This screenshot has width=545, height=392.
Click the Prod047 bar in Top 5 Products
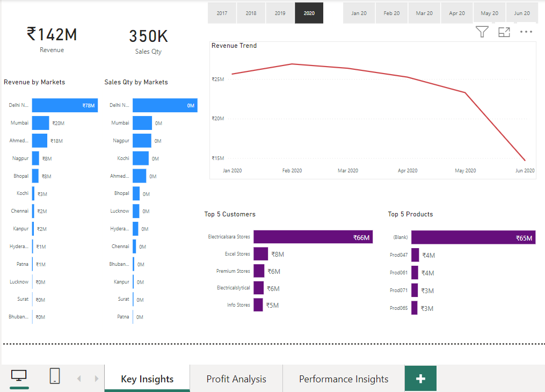point(415,255)
